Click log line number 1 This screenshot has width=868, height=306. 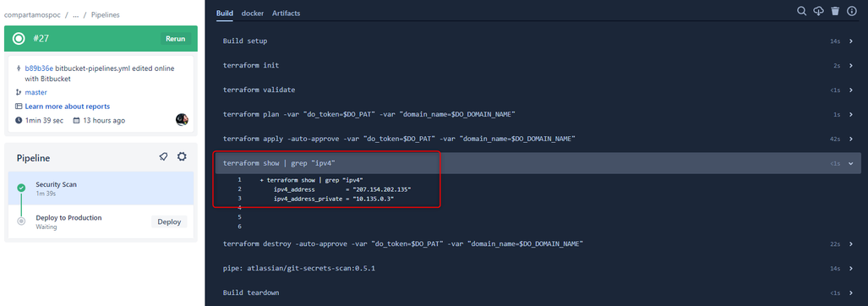(239, 180)
